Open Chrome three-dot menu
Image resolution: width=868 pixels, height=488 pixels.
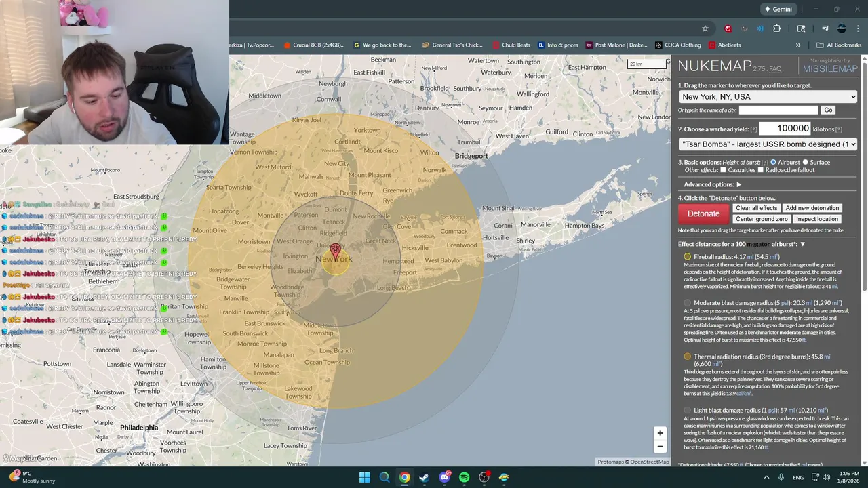(x=857, y=28)
